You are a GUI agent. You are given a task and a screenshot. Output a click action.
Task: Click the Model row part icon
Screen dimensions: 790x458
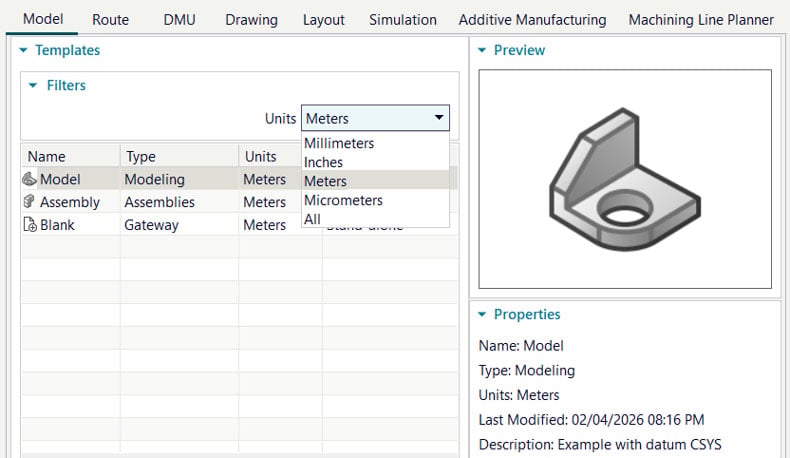click(29, 179)
